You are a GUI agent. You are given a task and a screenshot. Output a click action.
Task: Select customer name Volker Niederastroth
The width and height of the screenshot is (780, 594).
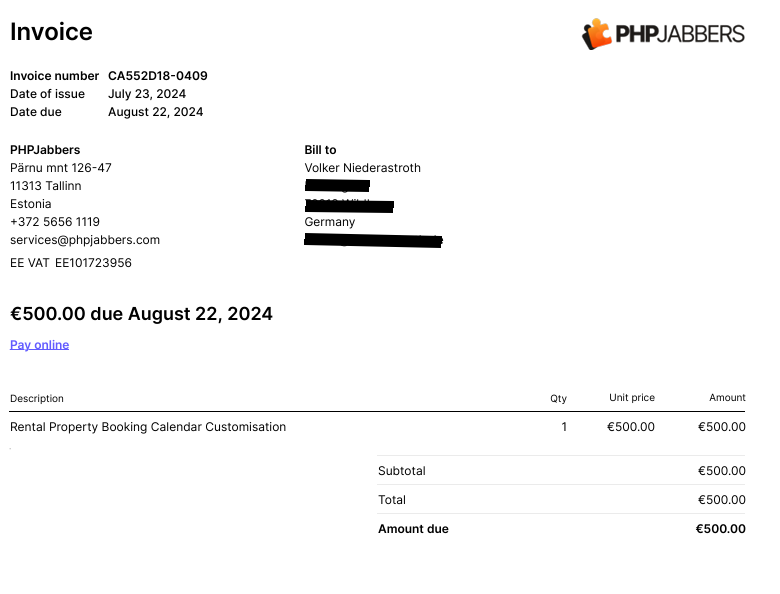tap(363, 168)
